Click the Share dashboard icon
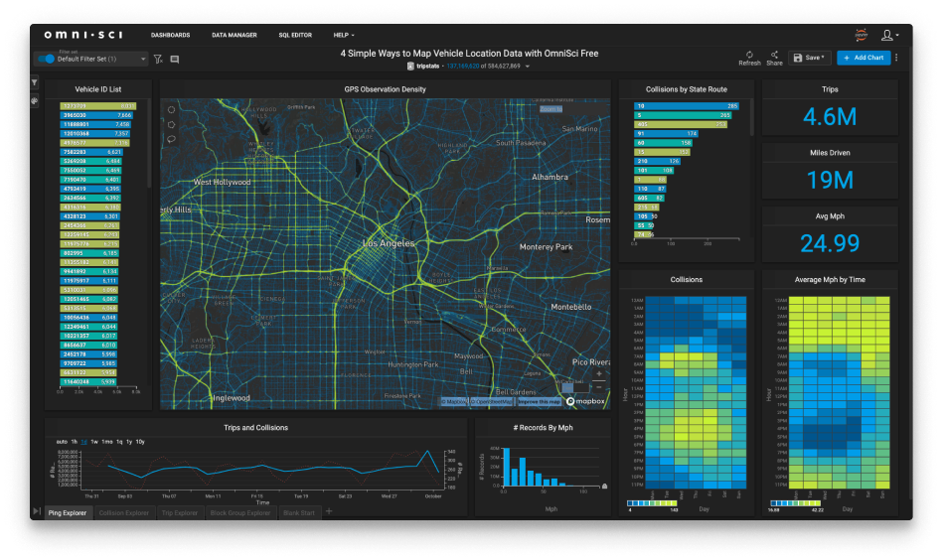This screenshot has height=560, width=943. click(775, 58)
